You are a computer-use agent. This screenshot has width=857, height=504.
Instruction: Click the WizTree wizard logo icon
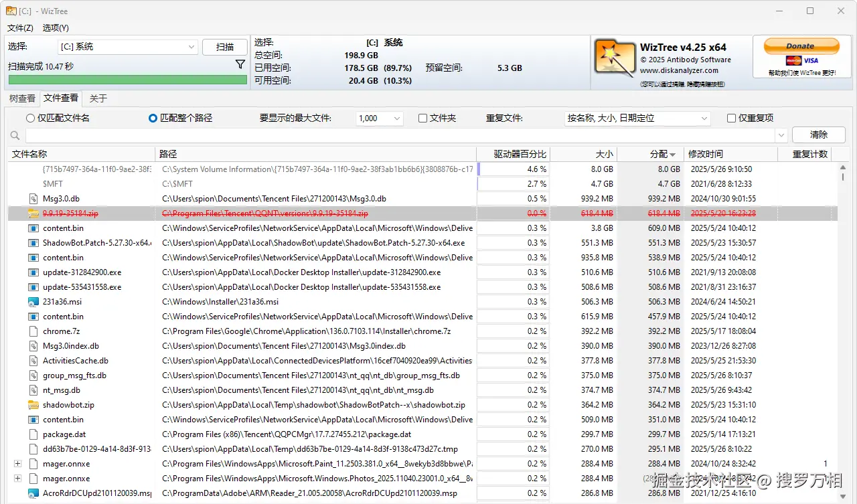pyautogui.click(x=615, y=58)
